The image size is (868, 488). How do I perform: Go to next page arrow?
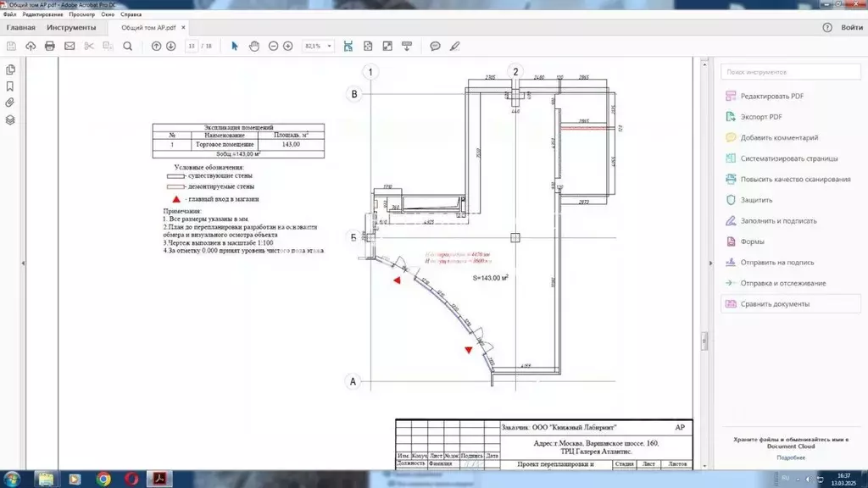pyautogui.click(x=171, y=47)
